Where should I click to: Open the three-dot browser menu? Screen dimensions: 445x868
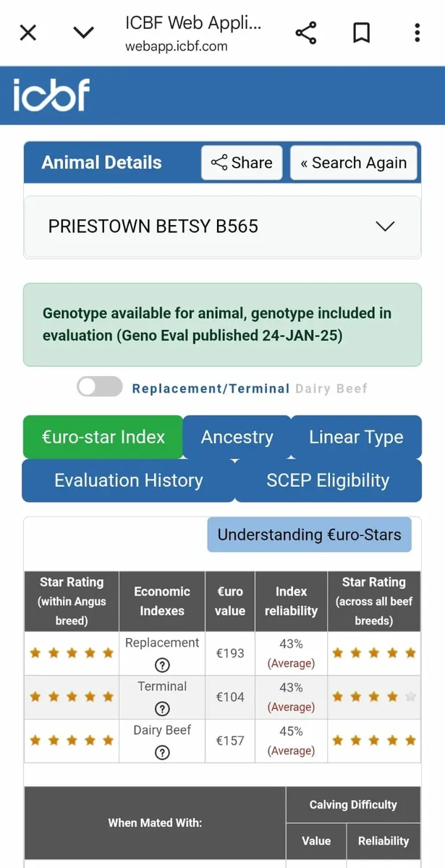coord(418,33)
